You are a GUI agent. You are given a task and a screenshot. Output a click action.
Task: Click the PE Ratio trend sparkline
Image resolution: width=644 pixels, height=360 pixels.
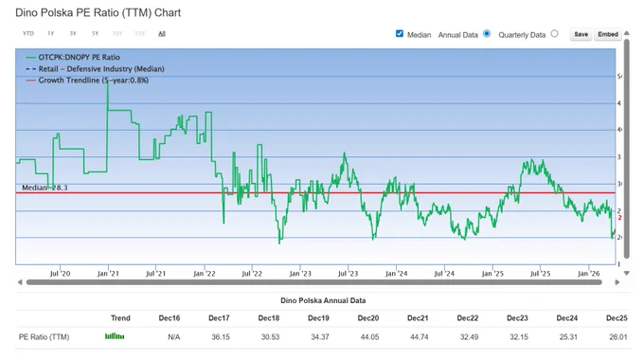pyautogui.click(x=115, y=336)
